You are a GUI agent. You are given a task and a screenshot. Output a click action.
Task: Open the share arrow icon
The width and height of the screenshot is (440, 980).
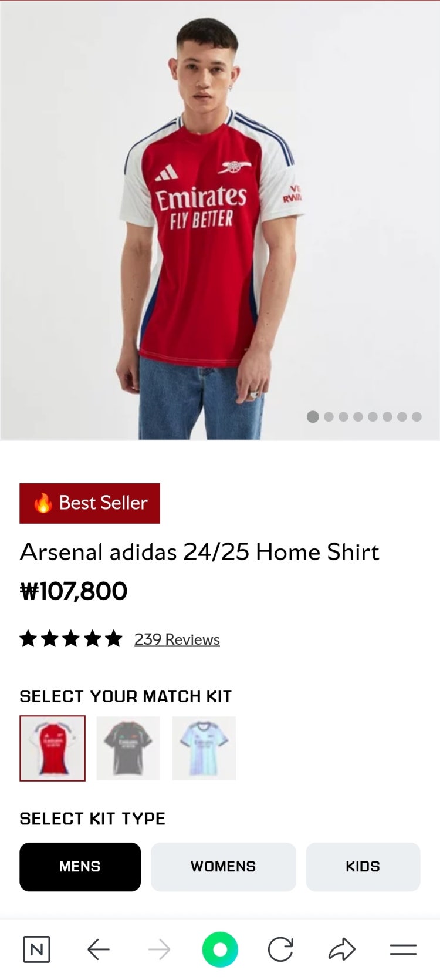click(x=342, y=949)
